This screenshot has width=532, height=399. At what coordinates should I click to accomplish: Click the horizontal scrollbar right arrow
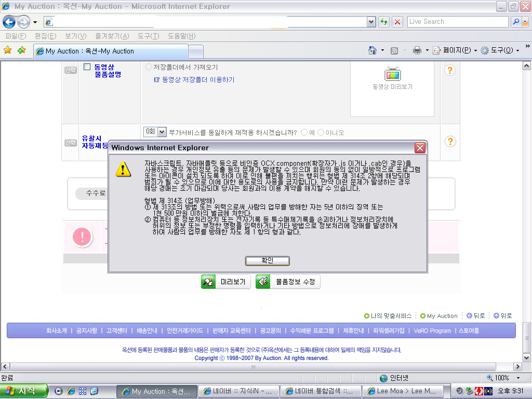[517, 366]
